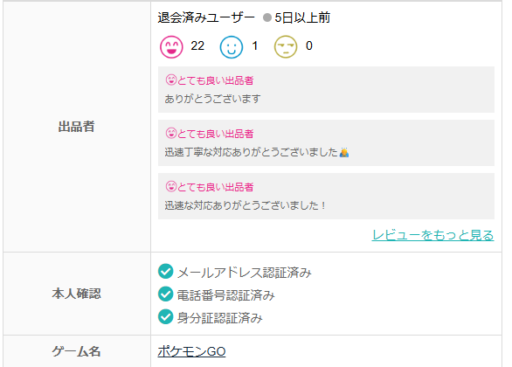Open レビューをもっと見る link
This screenshot has height=367, width=512.
tap(433, 235)
